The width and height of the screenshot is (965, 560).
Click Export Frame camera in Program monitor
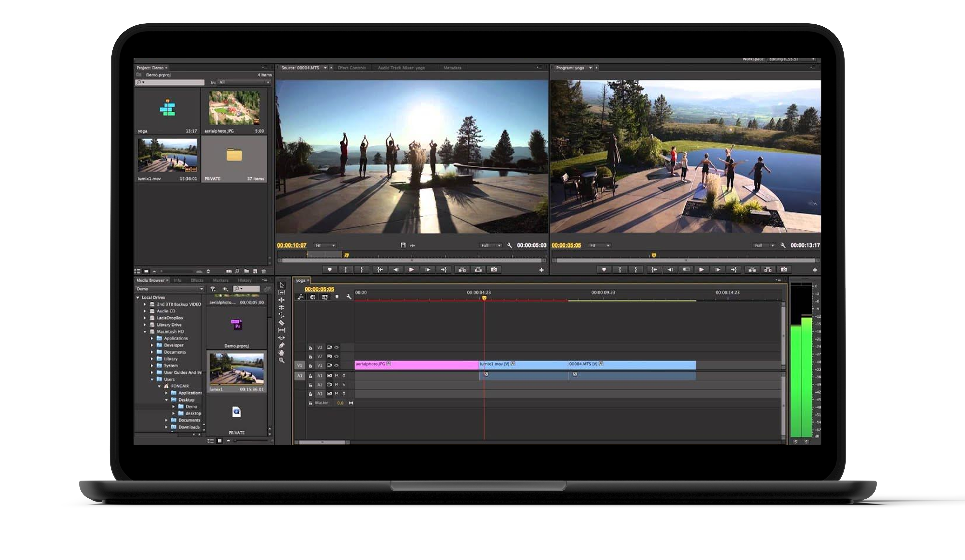tap(784, 270)
